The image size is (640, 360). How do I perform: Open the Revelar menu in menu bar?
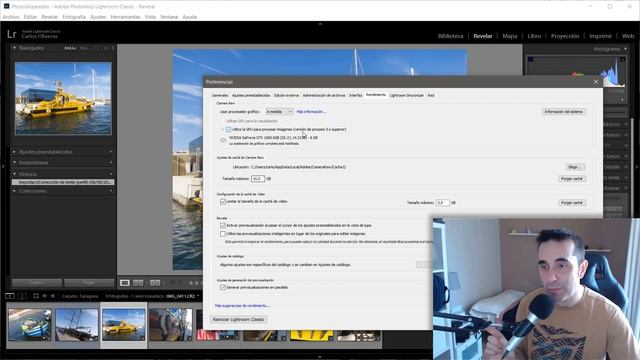50,17
